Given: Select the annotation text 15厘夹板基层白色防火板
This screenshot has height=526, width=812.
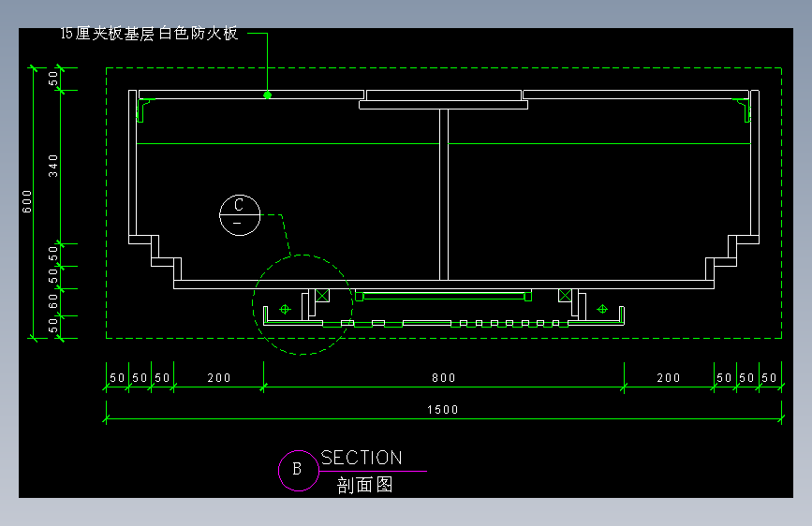Looking at the screenshot, I should [x=149, y=34].
